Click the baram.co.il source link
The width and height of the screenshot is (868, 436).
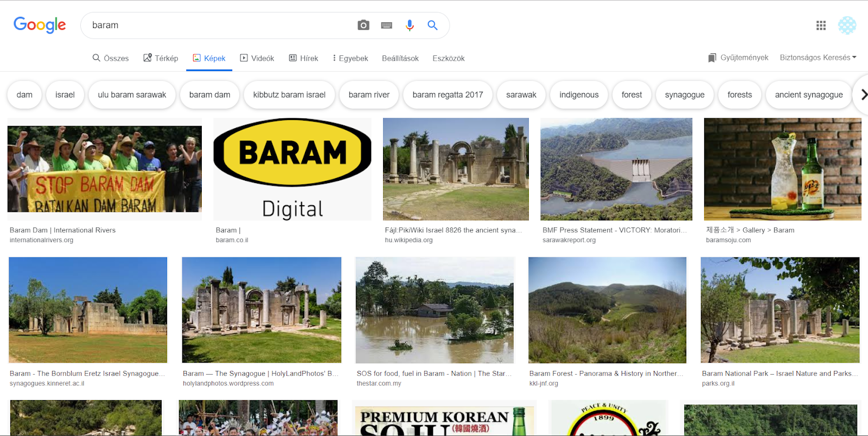(x=232, y=240)
